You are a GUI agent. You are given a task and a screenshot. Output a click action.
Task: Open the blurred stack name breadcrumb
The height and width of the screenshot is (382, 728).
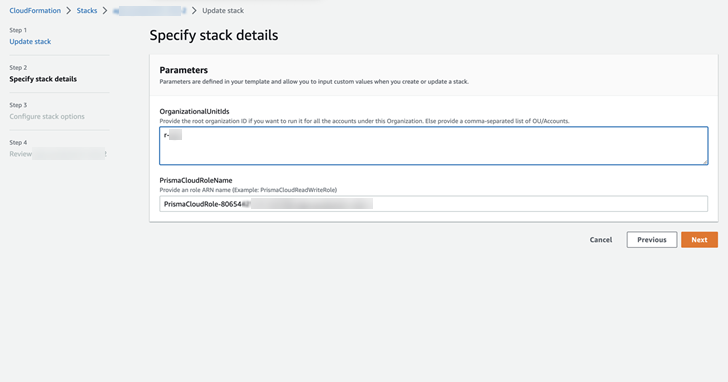point(149,10)
